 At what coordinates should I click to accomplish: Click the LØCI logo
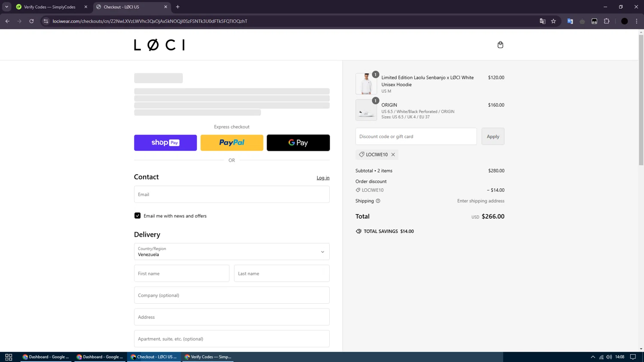[159, 45]
